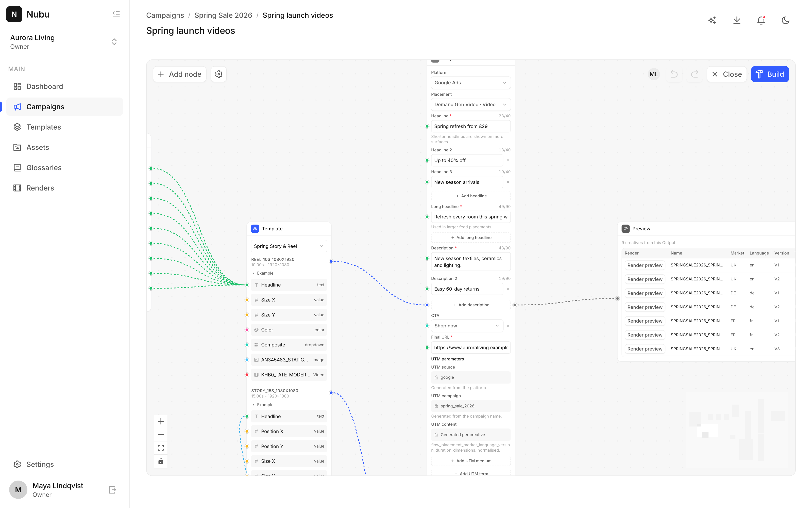Remove Description 2 field
This screenshot has height=508, width=812.
pos(508,289)
